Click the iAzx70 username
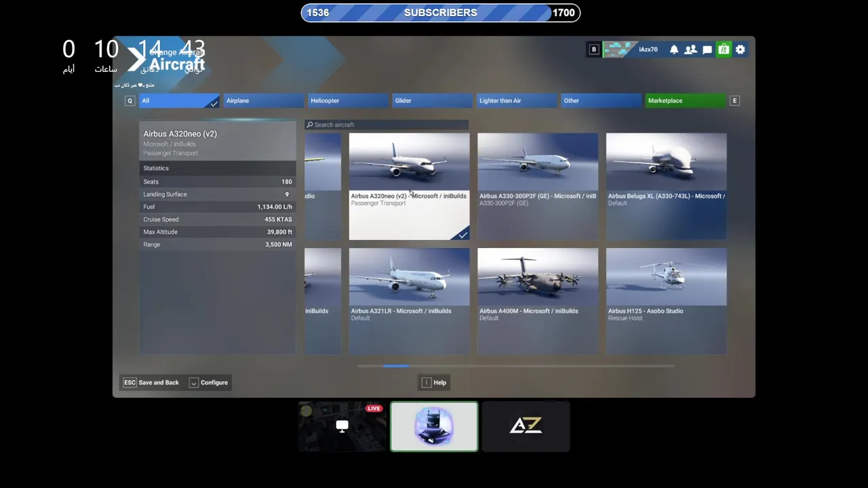 648,49
